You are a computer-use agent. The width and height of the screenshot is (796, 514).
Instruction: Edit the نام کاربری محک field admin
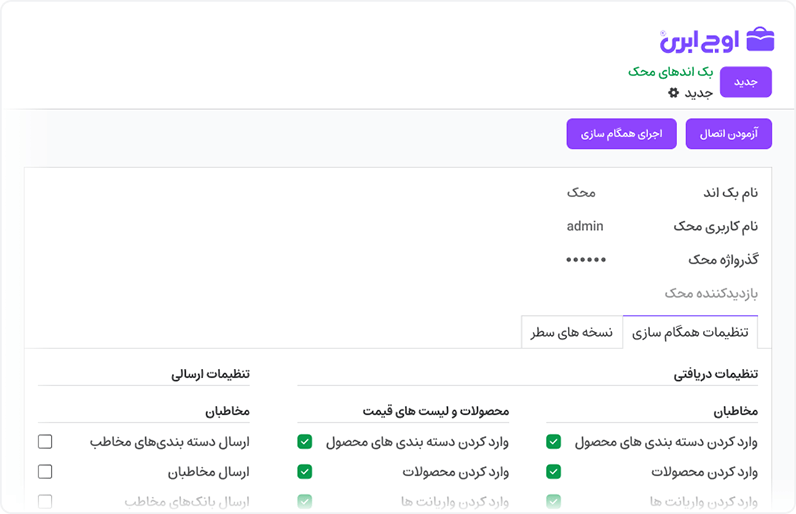(x=585, y=226)
